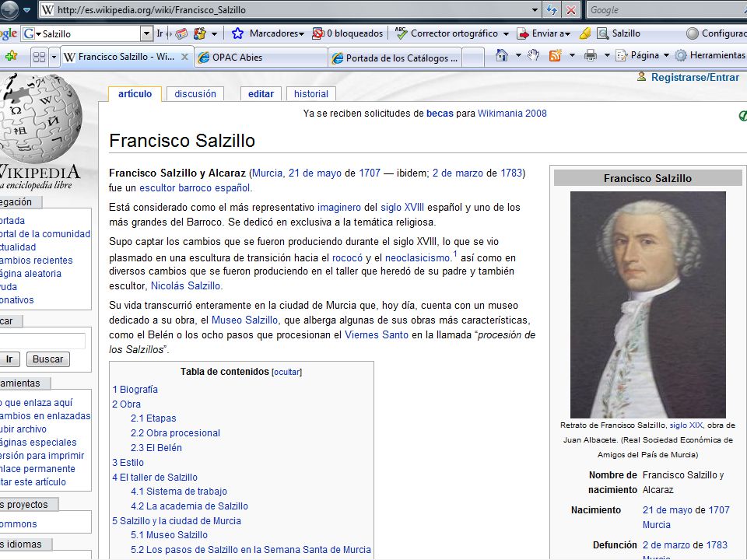
Task: Click the Google toolbar search field containing Salzillo
Action: (x=86, y=33)
